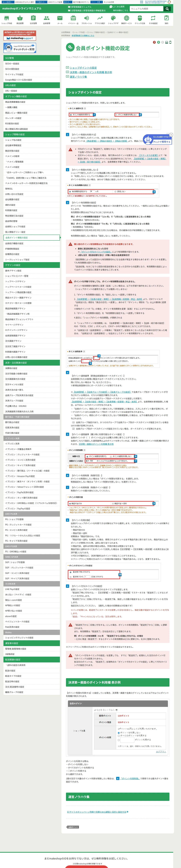Jump to 運営ノウハウ集 anchor
The height and width of the screenshot is (868, 181).
78,77
